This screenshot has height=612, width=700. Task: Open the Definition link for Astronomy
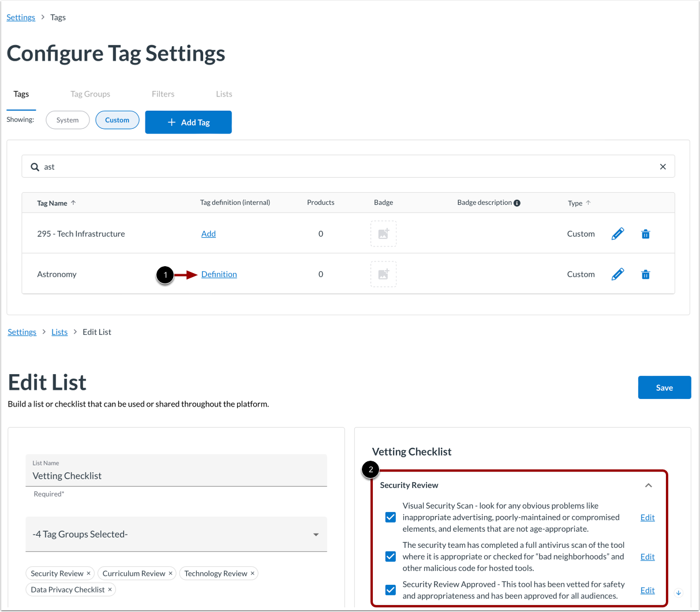(219, 274)
